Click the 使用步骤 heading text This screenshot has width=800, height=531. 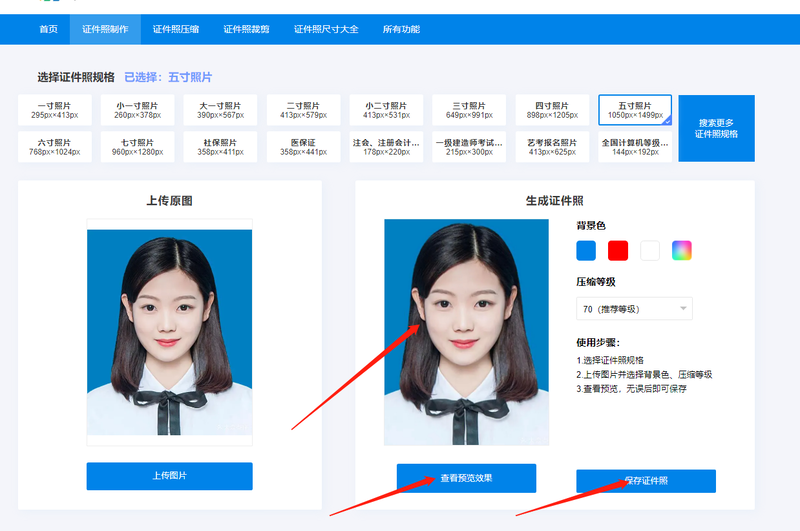pyautogui.click(x=598, y=342)
